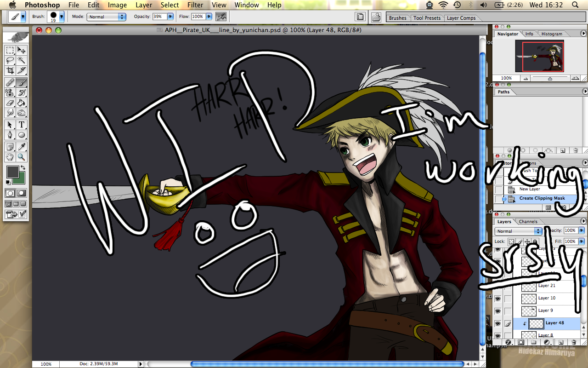
Task: Swap foreground and background colors
Action: pos(23,168)
